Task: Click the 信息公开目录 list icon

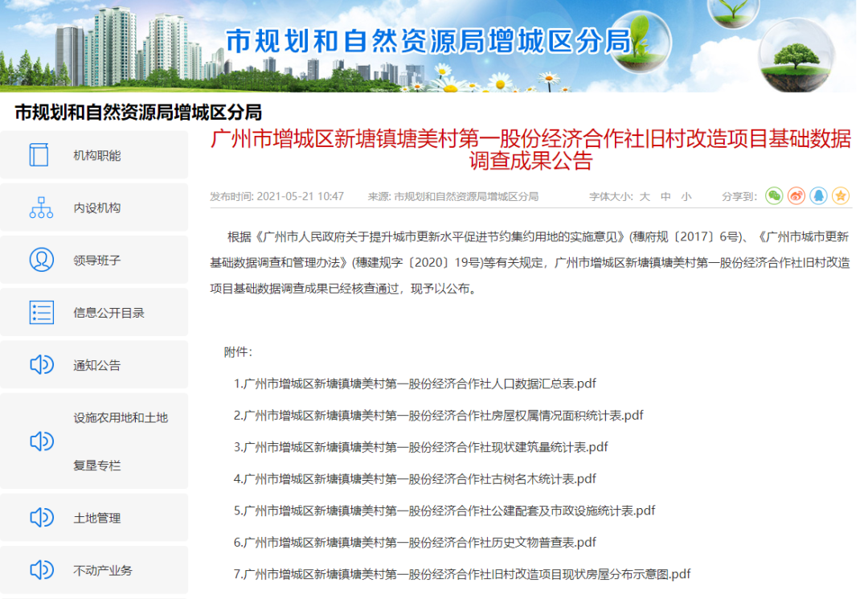Action: coord(42,312)
